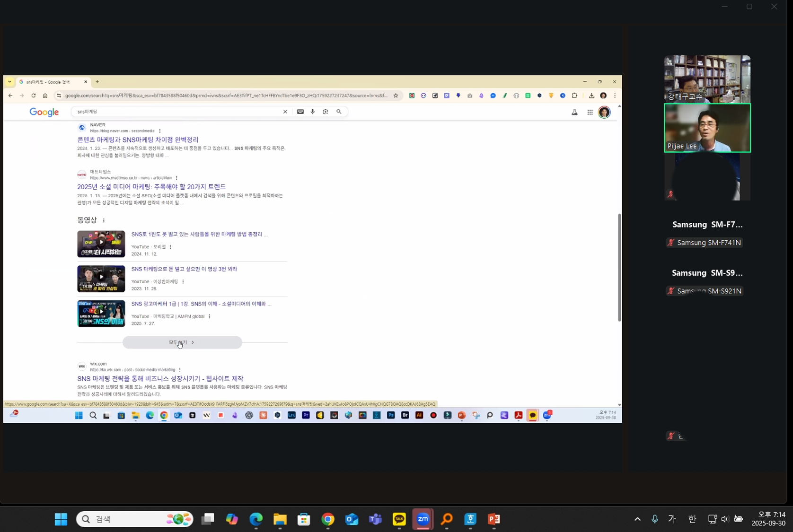Open Chrome's three-dot main menu
Image resolution: width=793 pixels, height=532 pixels.
(615, 96)
